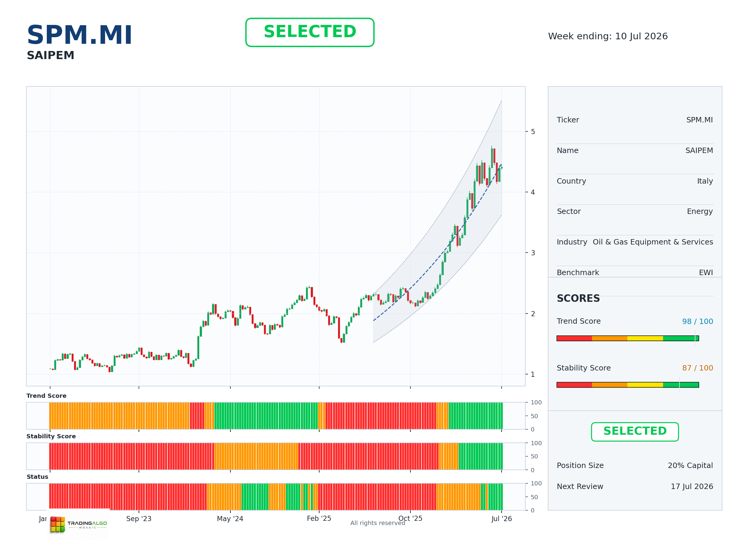Click the Trend Score color bar in the SCORES panel

[x=628, y=338]
